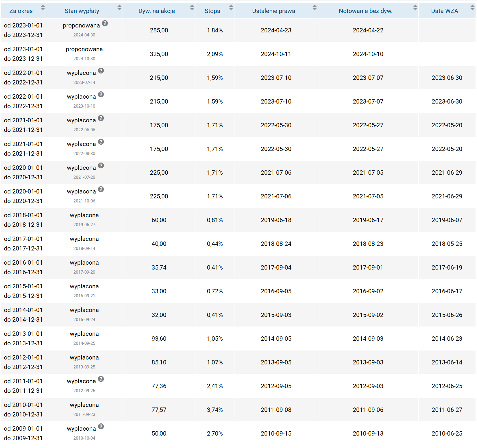The width and height of the screenshot is (477, 448).
Task: Select WZA date 2016-06-17
Action: [447, 291]
